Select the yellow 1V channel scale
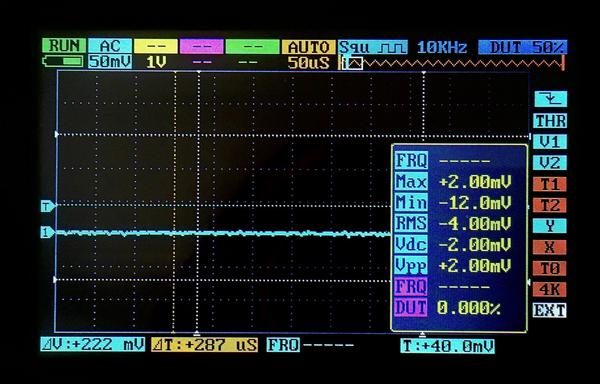 (155, 62)
